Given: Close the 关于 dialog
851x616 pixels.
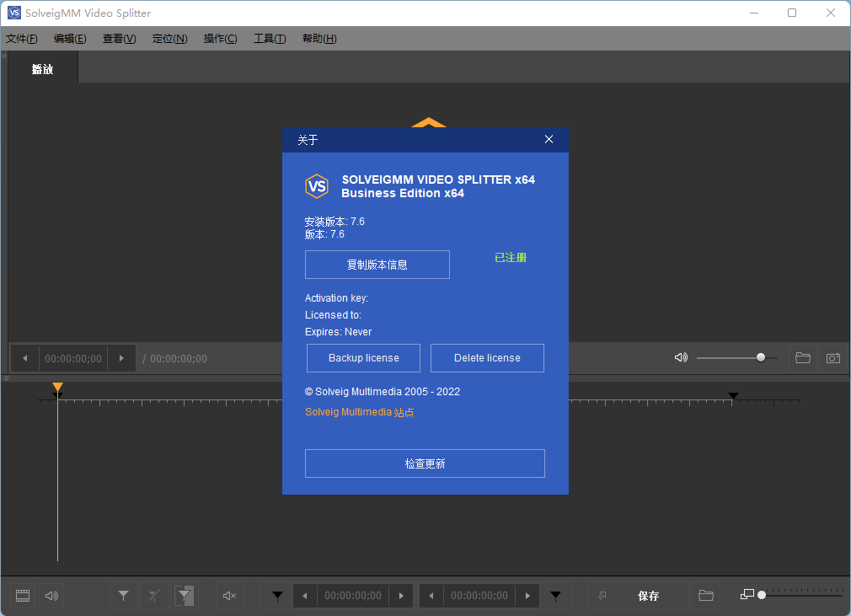Looking at the screenshot, I should tap(549, 140).
